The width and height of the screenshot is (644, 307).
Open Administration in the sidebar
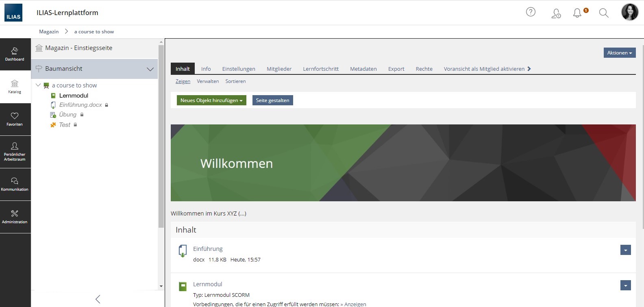tap(15, 217)
